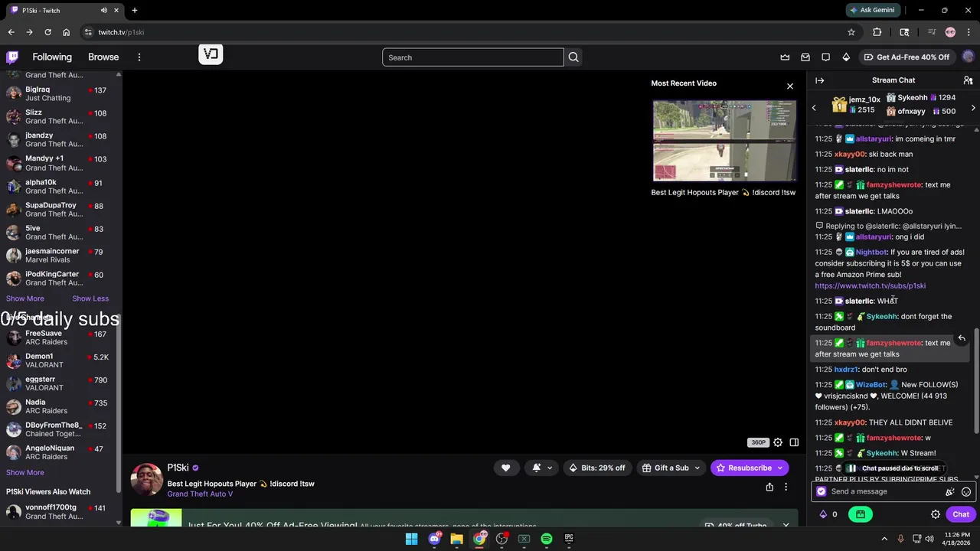Open the Chrome extensions puzzle icon
This screenshot has width=980, height=551.
coord(877,32)
